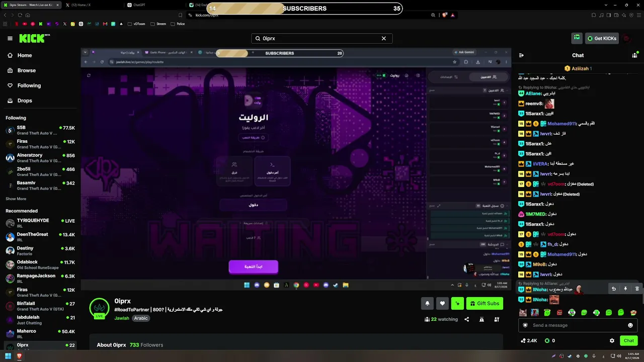Screen dimensions: 644x362
Task: Open DeenTheGreat recommended channel
Action: pos(40,237)
